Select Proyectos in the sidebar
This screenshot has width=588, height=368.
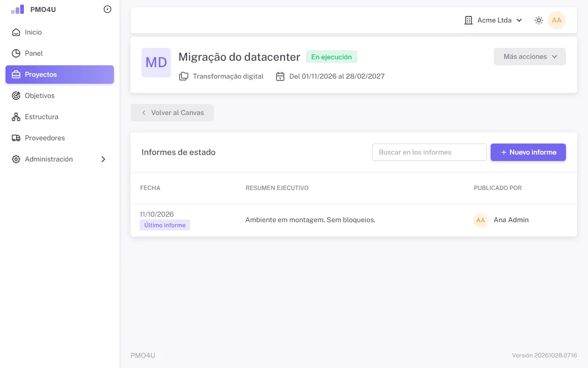pos(60,75)
